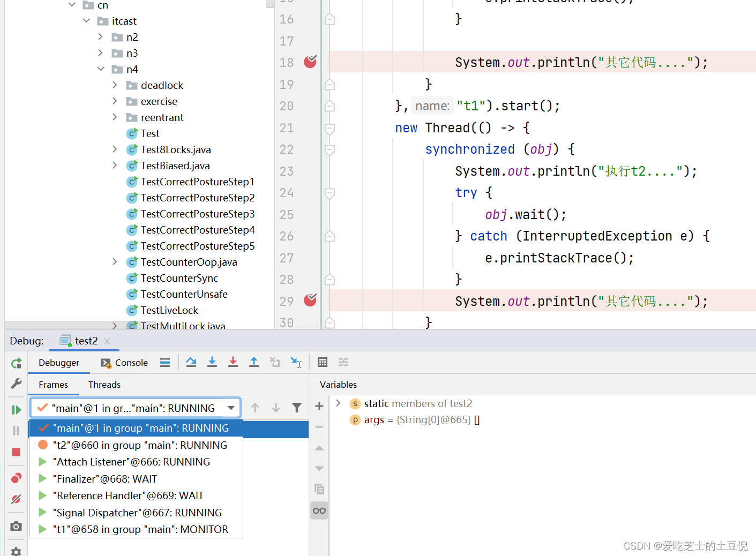This screenshot has width=756, height=556.
Task: Click the Run to Cursor icon
Action: (x=296, y=363)
